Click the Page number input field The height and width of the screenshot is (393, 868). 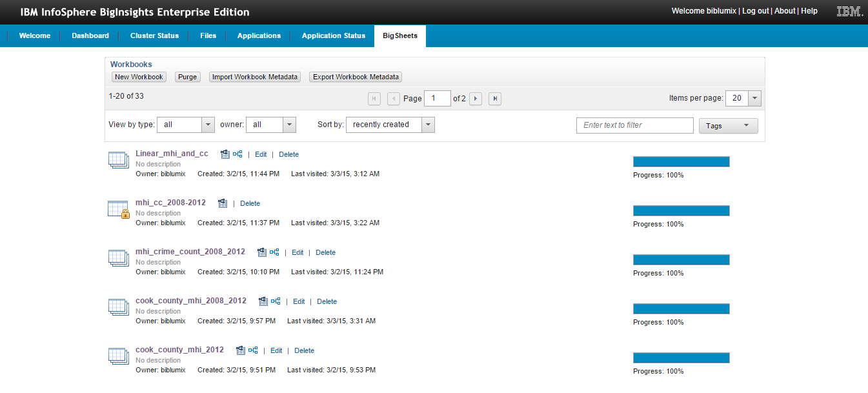438,98
